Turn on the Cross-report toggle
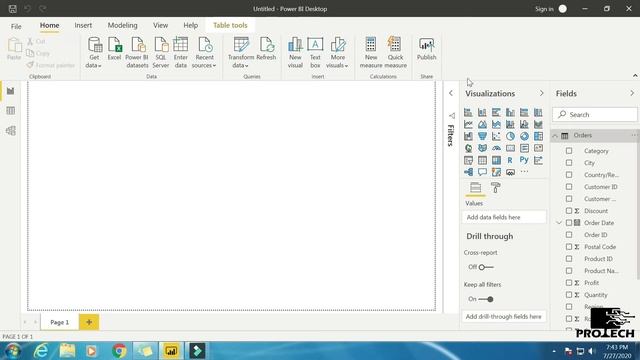Image resolution: width=640 pixels, height=360 pixels. click(x=486, y=267)
